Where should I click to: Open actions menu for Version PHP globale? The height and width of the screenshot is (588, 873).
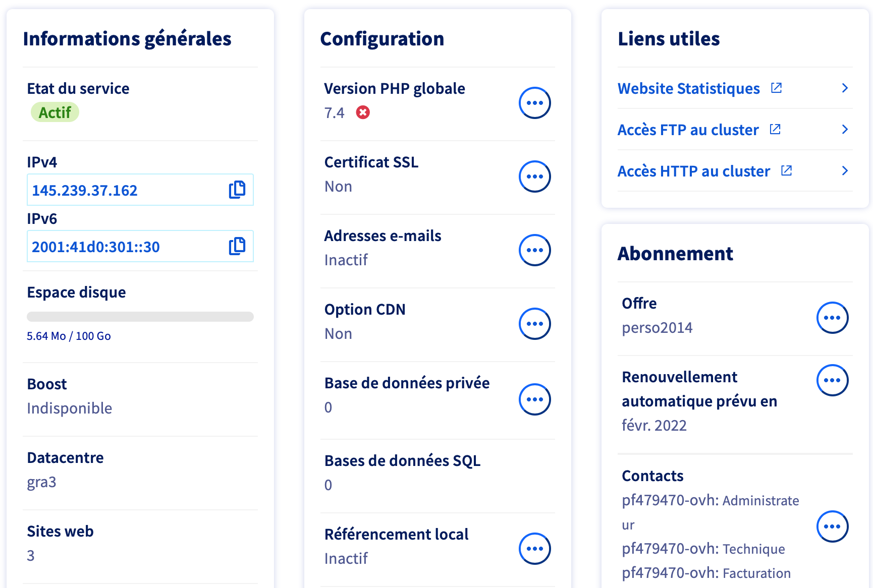534,103
